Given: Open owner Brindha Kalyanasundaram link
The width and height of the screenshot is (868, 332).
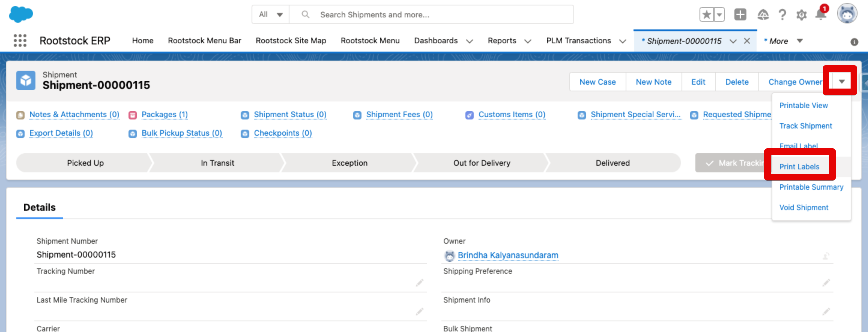Looking at the screenshot, I should [508, 255].
